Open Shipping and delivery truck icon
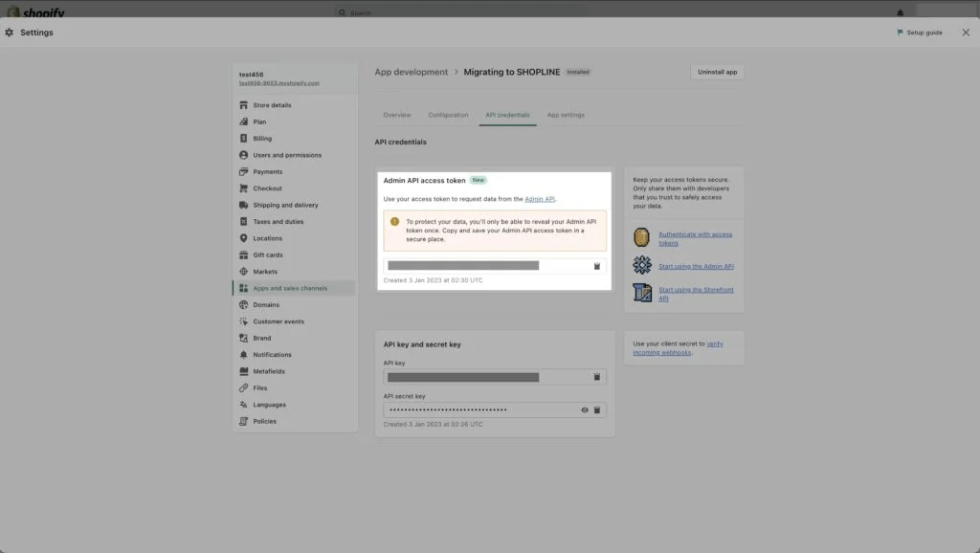 pyautogui.click(x=243, y=205)
